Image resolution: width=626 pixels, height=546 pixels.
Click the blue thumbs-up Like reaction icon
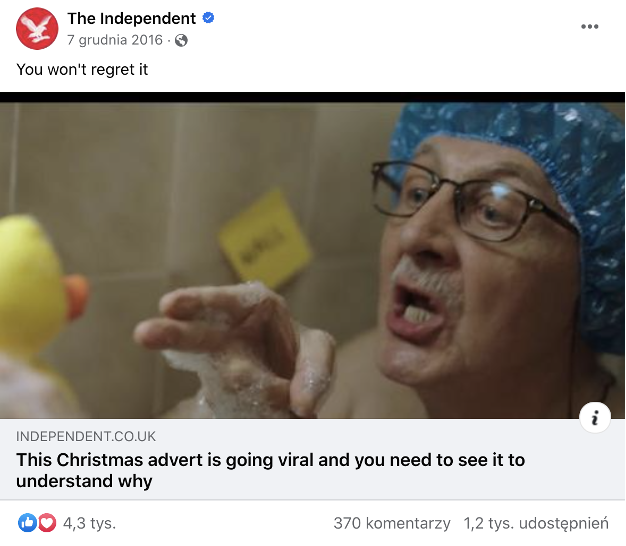tap(28, 523)
